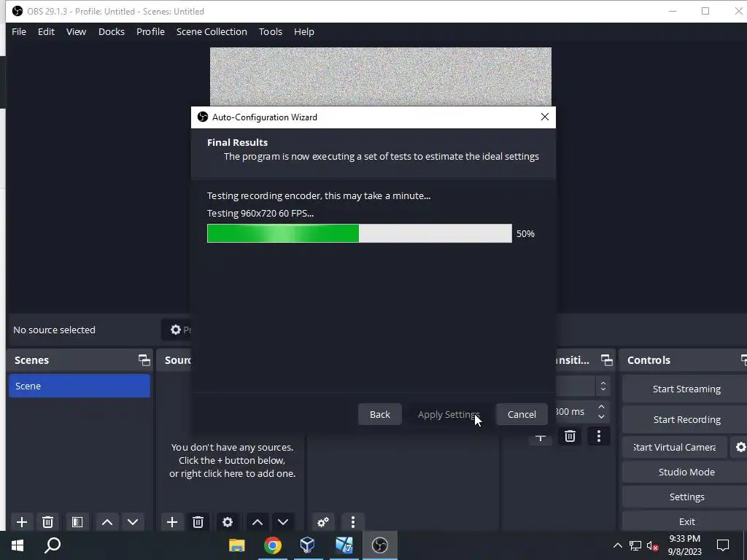
Task: Click the encoder test progress bar
Action: tap(359, 233)
